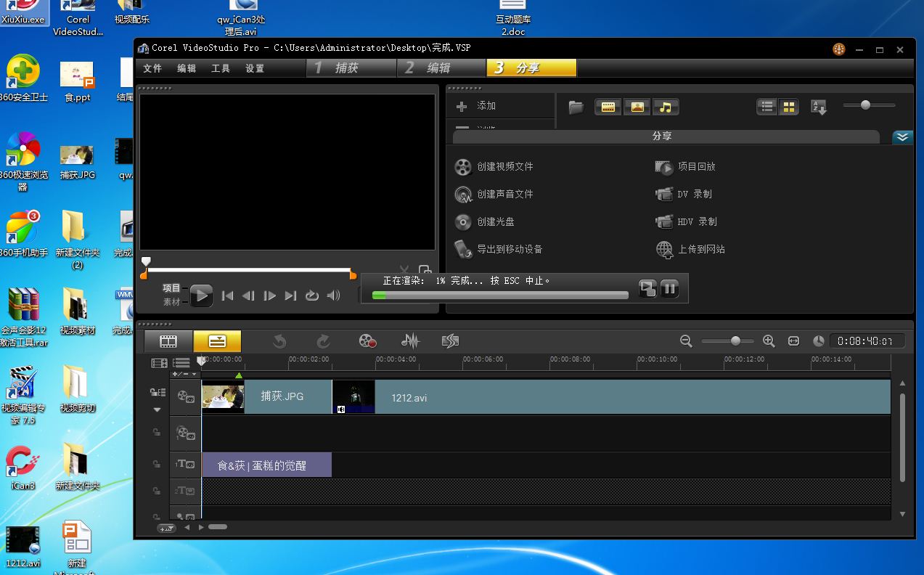Open Record/Capture option in timeline toolbar
Image resolution: width=924 pixels, height=575 pixels.
click(x=368, y=340)
